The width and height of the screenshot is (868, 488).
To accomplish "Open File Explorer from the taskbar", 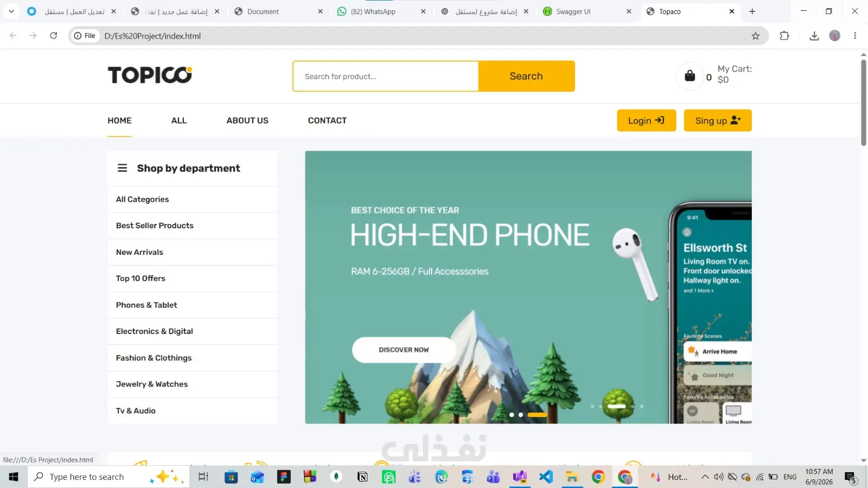I will point(572,477).
